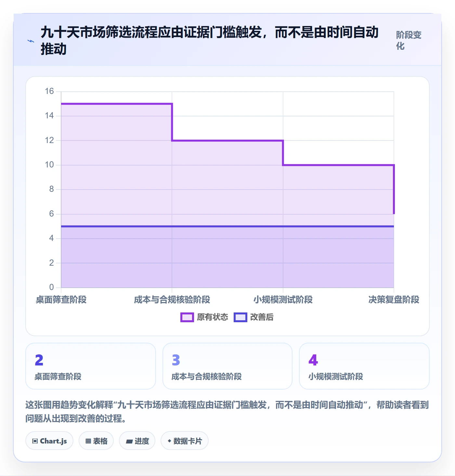Select the card numbered 2 桌面筛查阶段
The width and height of the screenshot is (455, 476).
[91, 366]
